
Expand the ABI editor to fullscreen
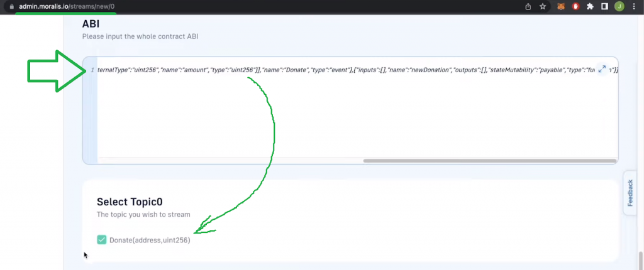click(602, 69)
